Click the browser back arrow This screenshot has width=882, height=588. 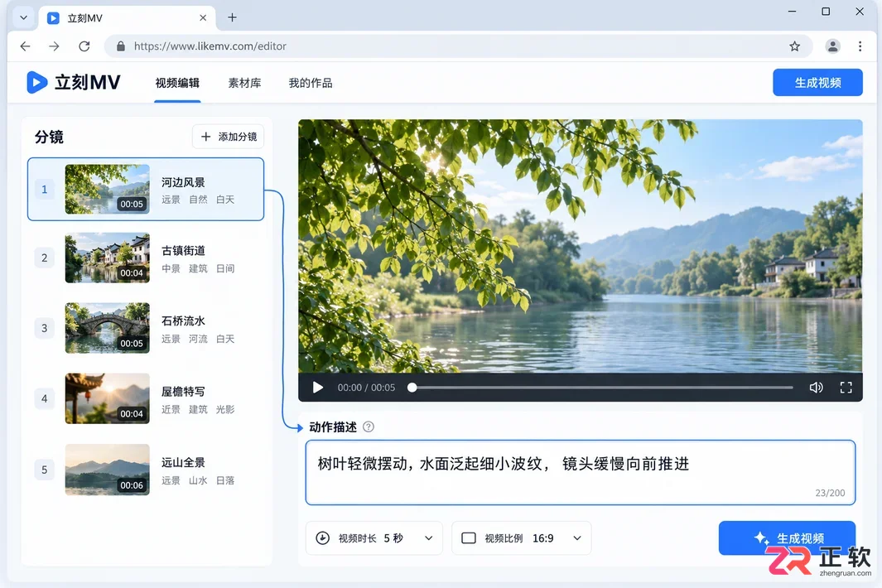click(x=26, y=46)
